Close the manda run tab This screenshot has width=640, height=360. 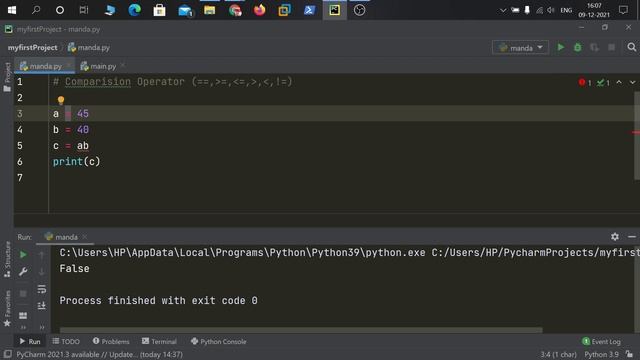pos(84,237)
